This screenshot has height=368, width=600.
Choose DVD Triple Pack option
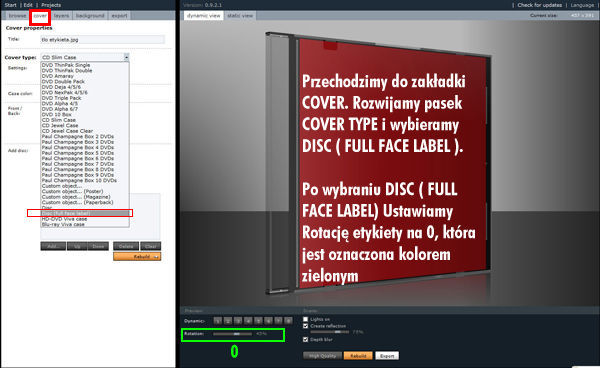[62, 98]
